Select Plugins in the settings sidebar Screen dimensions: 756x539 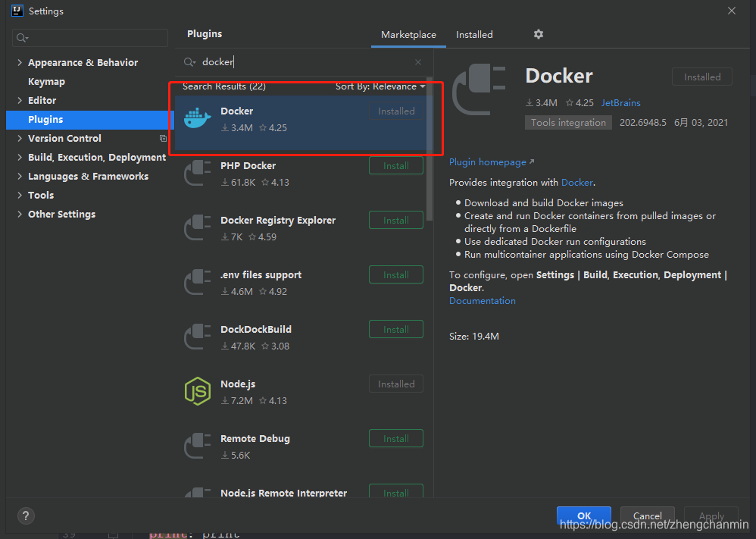[46, 119]
